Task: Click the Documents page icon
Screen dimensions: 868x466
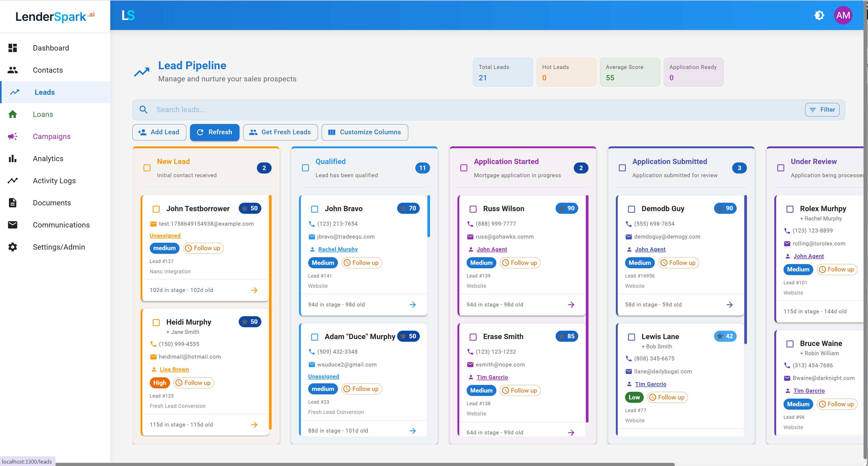Action: tap(12, 202)
